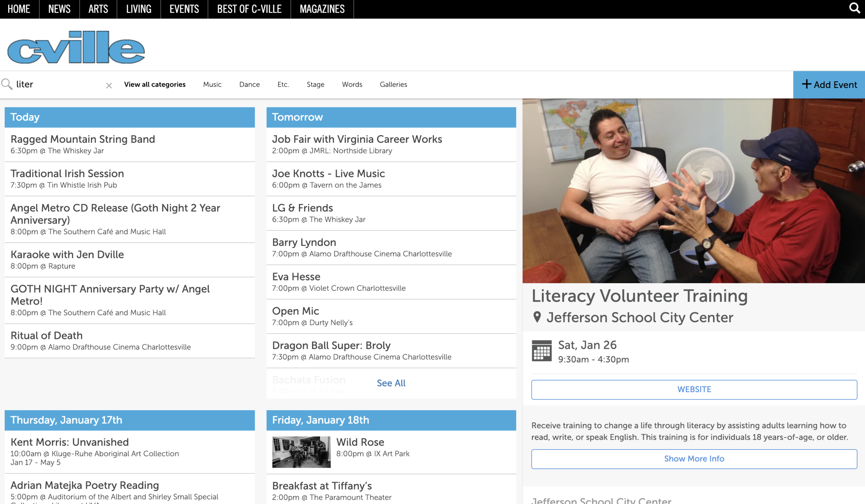
Task: Filter events by Music category
Action: pos(212,84)
